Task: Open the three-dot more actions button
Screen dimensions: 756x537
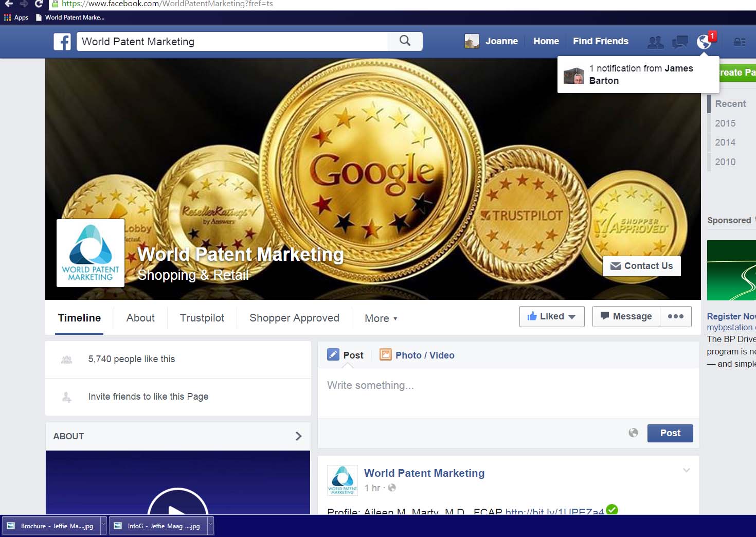Action: [x=675, y=316]
